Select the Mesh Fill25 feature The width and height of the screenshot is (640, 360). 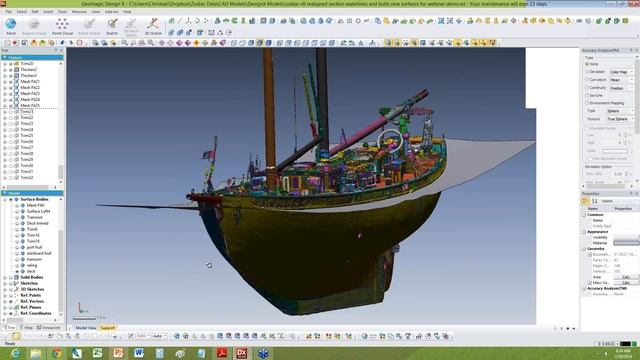point(30,105)
